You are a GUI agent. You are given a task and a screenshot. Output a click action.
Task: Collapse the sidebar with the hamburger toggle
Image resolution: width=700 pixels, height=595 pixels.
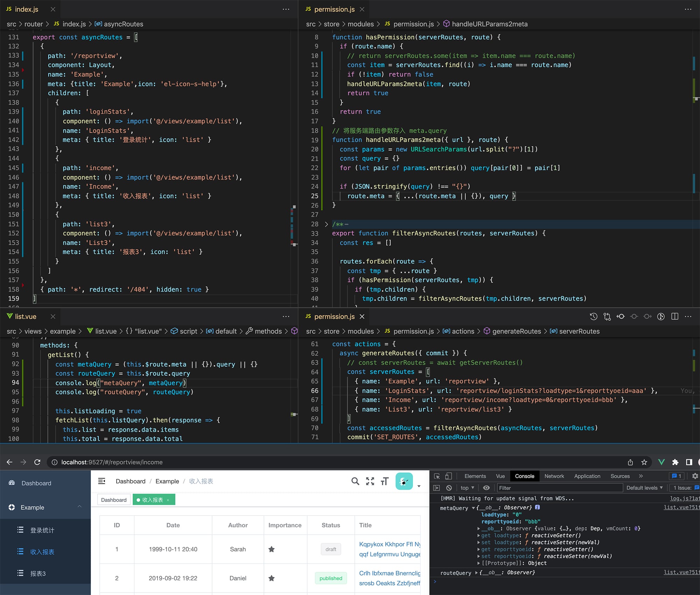[101, 481]
